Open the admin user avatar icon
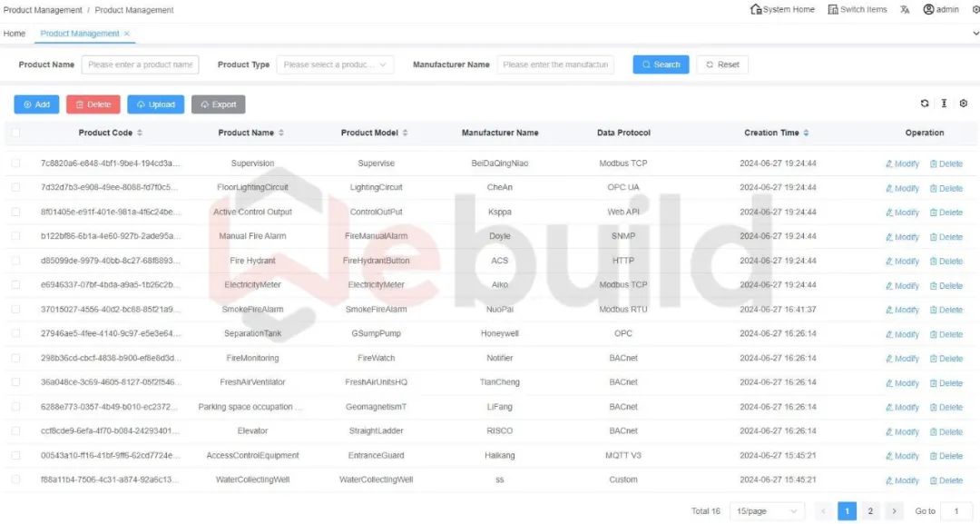 (929, 9)
